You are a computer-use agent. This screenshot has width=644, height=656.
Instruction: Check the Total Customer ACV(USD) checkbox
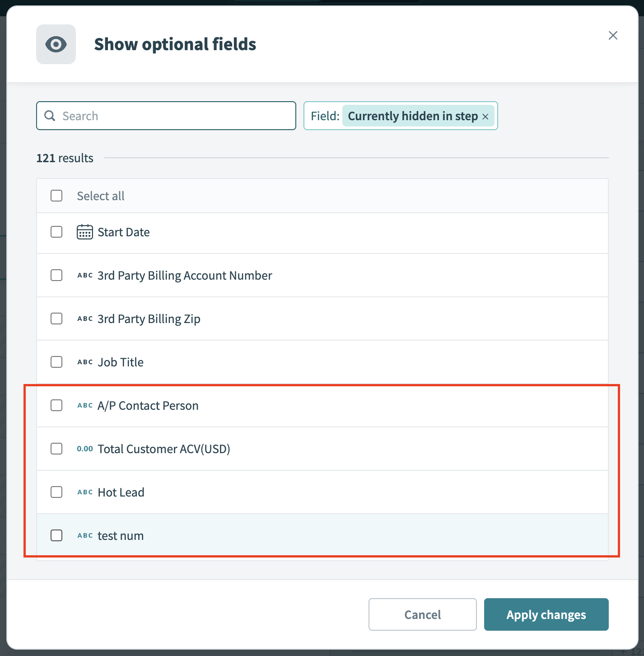click(x=56, y=449)
